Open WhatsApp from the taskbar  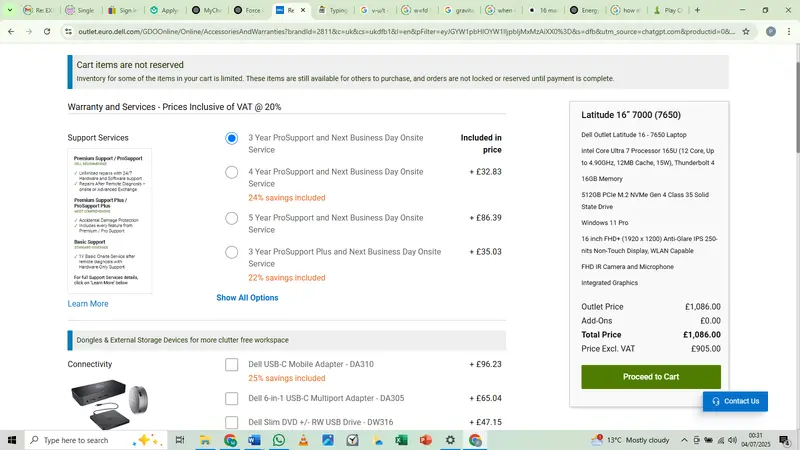point(279,440)
